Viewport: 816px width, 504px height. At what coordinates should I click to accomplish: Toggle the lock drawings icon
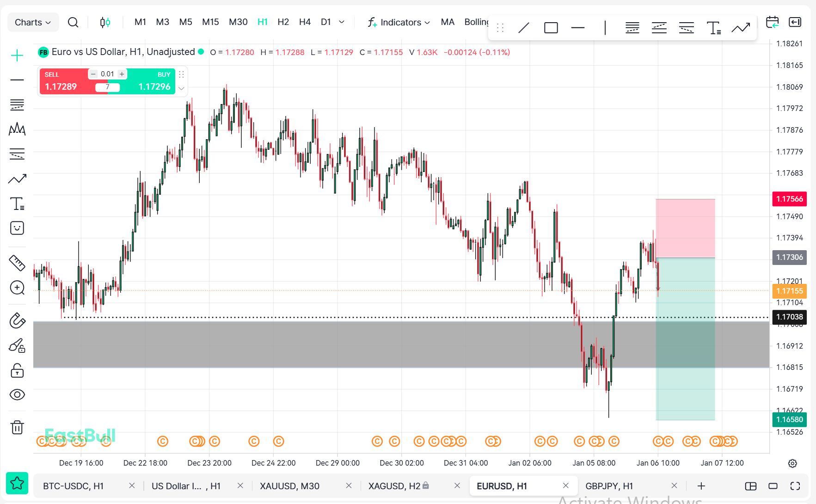click(x=17, y=370)
